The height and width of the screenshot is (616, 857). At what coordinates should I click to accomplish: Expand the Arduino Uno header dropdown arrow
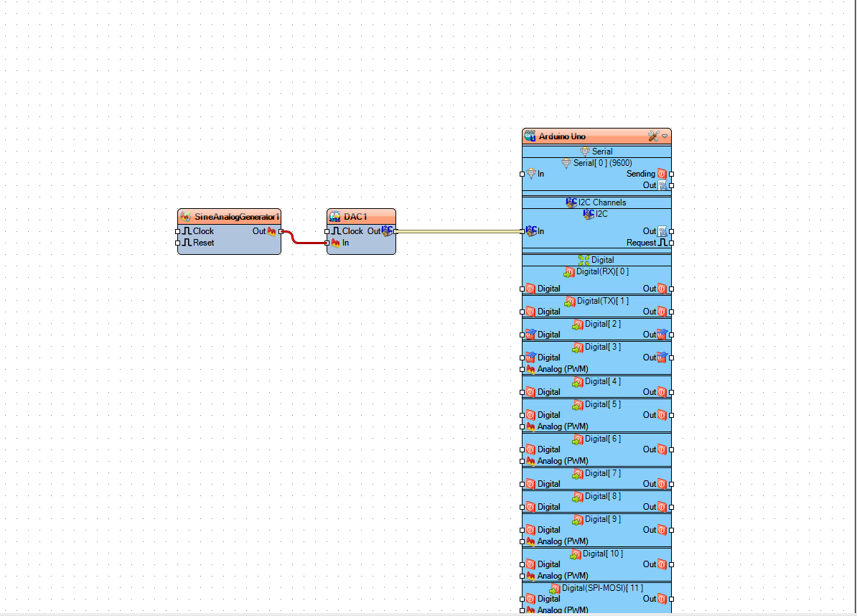click(x=665, y=136)
